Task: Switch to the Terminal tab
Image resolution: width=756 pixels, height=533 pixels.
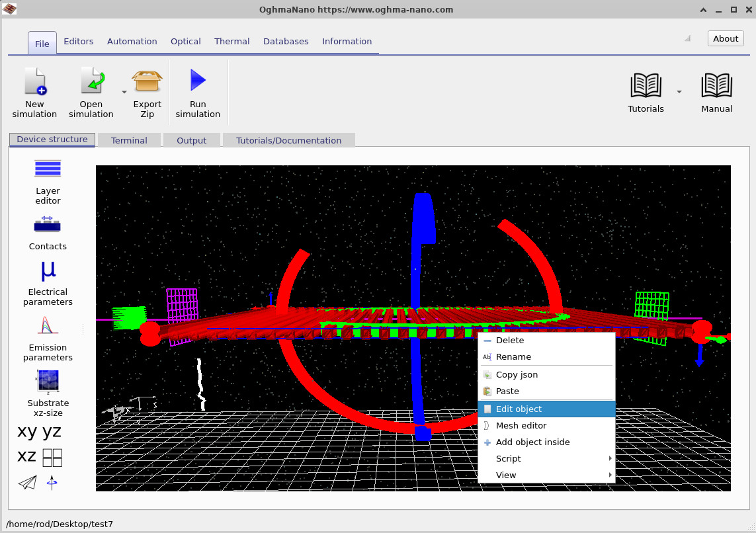Action: point(129,140)
